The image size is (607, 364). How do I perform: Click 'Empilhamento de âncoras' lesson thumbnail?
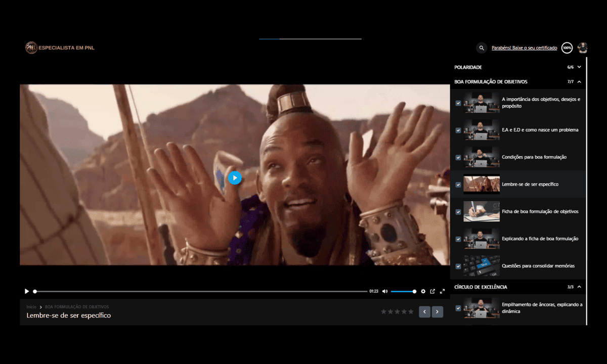482,308
